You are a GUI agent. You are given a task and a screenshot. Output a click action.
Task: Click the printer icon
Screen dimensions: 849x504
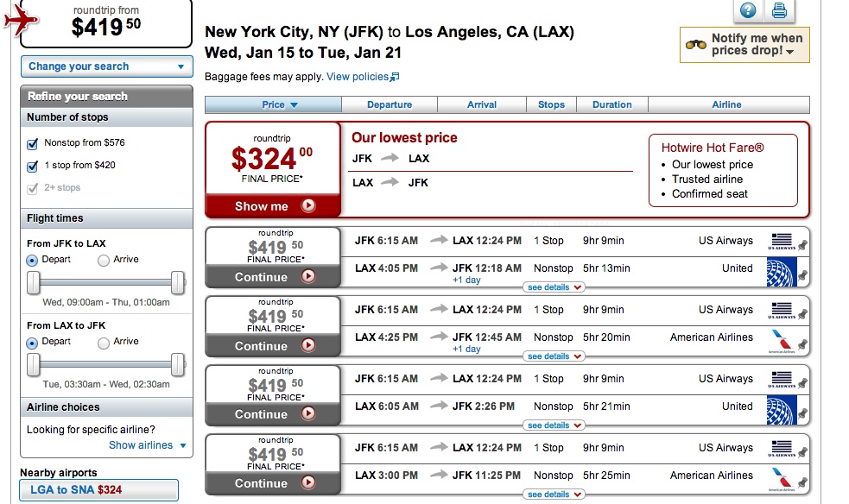click(x=779, y=9)
